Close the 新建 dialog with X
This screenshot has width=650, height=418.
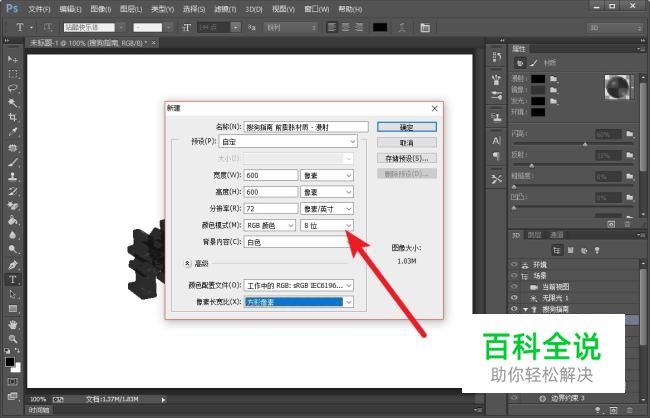click(x=434, y=108)
